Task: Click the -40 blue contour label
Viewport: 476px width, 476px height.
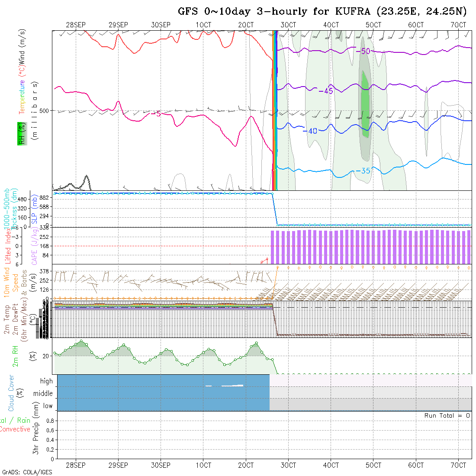Action: pyautogui.click(x=310, y=131)
